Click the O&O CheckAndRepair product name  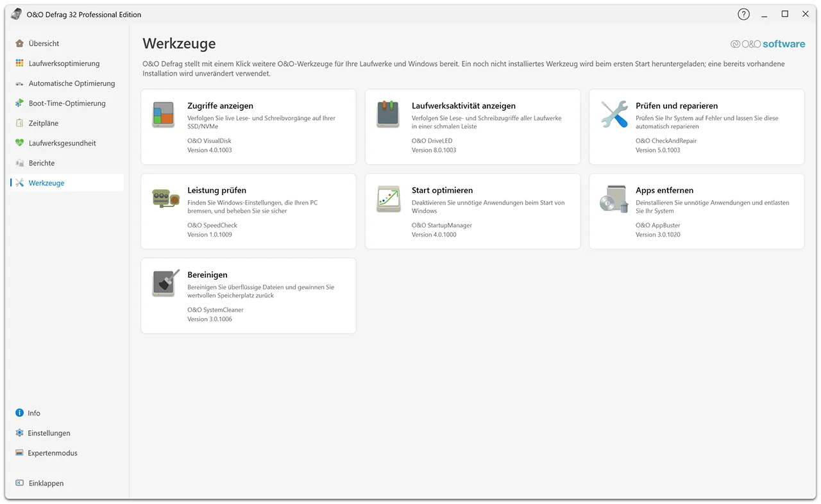tap(666, 141)
